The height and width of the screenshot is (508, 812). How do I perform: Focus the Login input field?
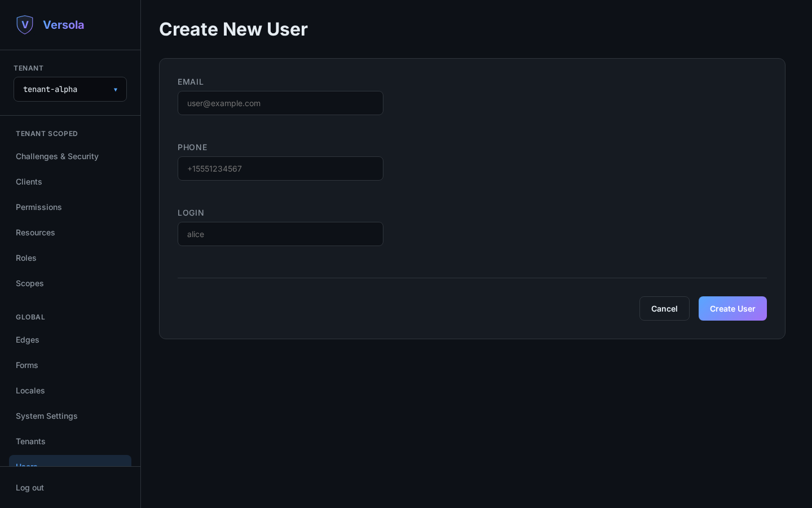[x=280, y=234]
